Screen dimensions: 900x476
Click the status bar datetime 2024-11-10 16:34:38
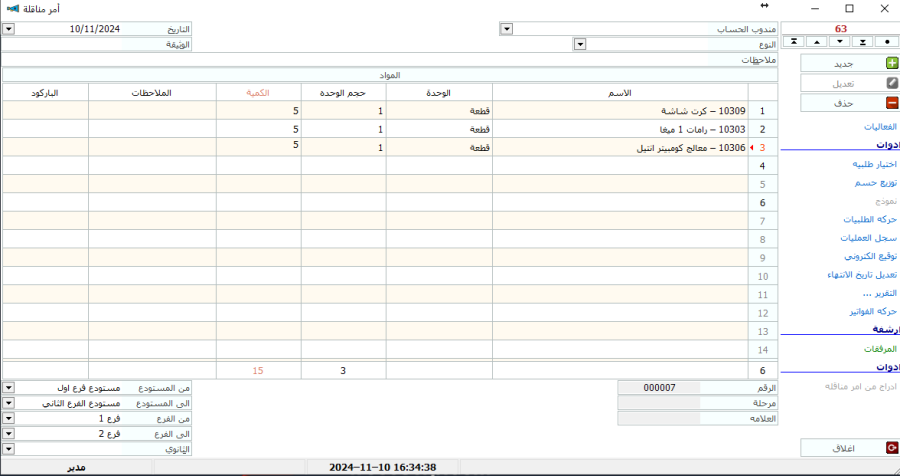click(382, 467)
